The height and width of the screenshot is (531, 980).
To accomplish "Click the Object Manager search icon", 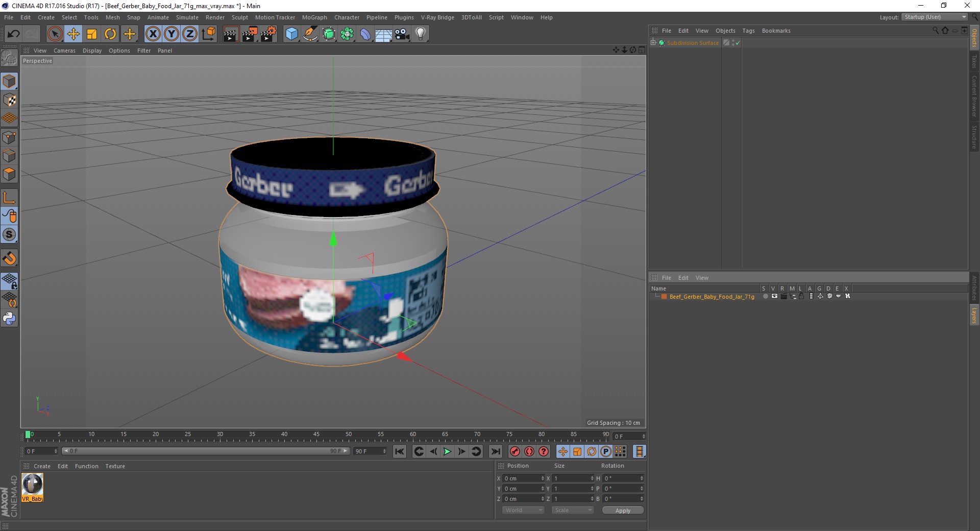I will pos(935,31).
